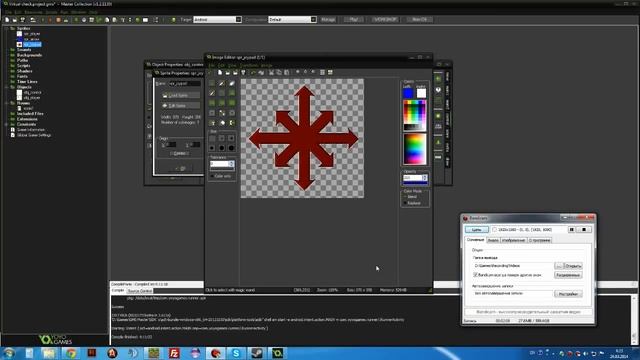Click the settings button beside auto-complete recording in Bandicam
The height and width of the screenshot is (360, 640).
tap(568, 294)
